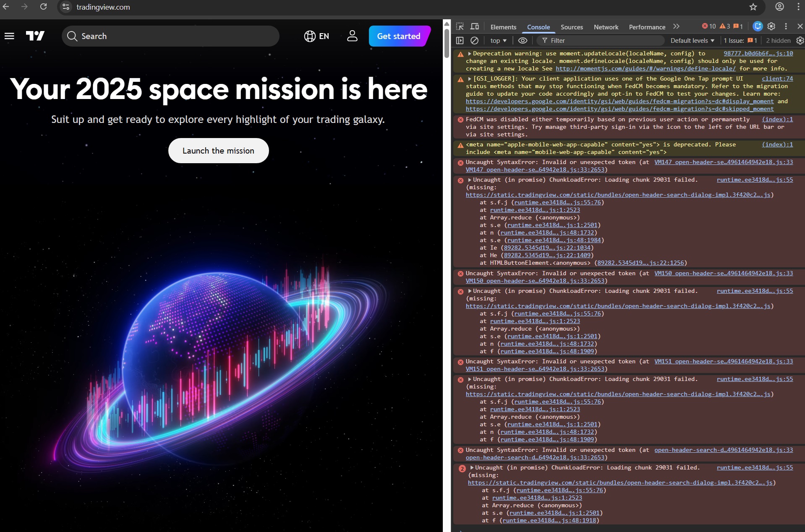
Task: Open the fedcm-migration display_moment link
Action: coord(619,102)
